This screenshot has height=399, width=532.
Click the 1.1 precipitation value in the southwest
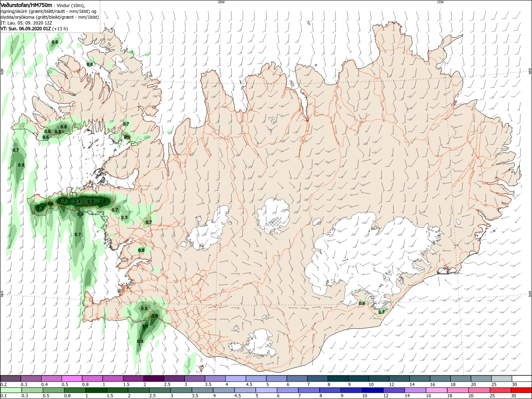(x=145, y=327)
